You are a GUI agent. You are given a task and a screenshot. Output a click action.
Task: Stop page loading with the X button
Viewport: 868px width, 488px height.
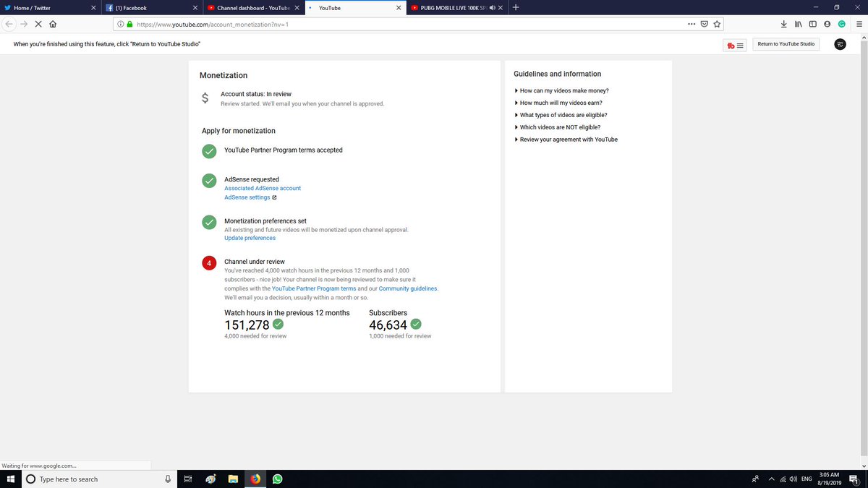click(38, 23)
